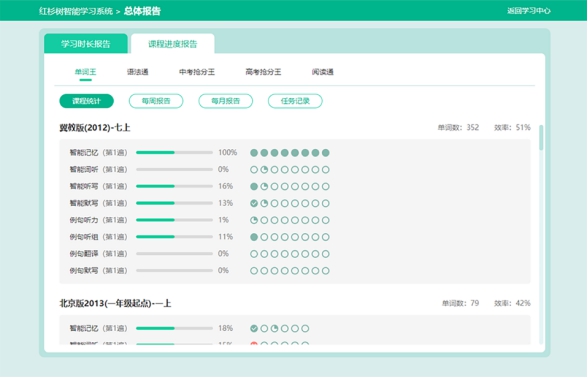Click the 1% value in 例句听力 row

click(x=224, y=220)
